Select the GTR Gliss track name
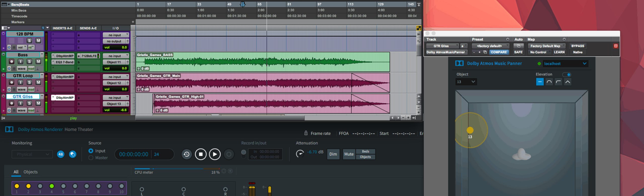Screen dimensions: 644x196 click(x=23, y=96)
